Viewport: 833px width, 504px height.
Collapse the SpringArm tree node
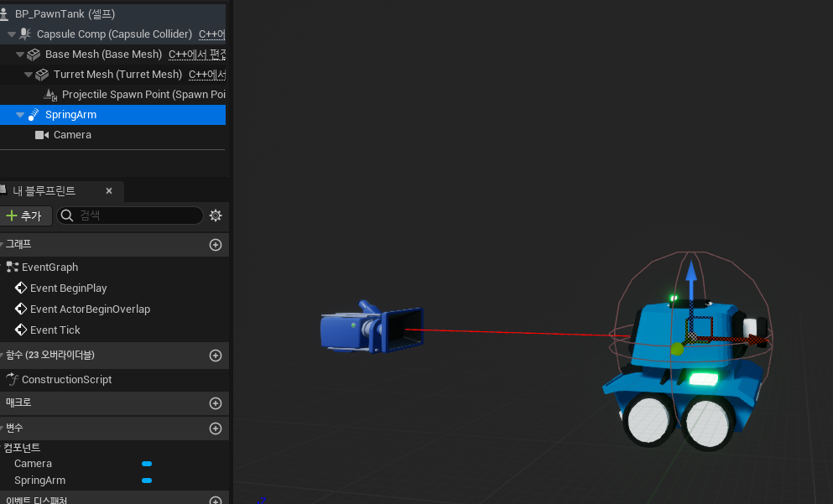19,115
